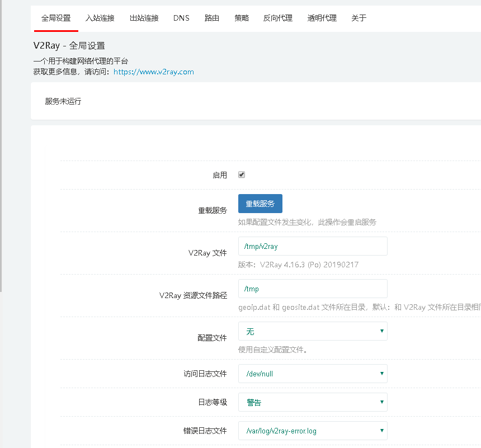This screenshot has height=448, width=481.
Task: Click the active 全局设置 tab
Action: [55, 18]
